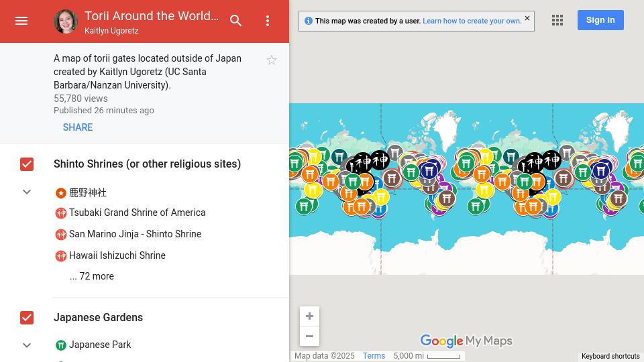The height and width of the screenshot is (362, 644).
Task: Select San Marino Jinja - Shinto Shrine
Action: [x=135, y=234]
